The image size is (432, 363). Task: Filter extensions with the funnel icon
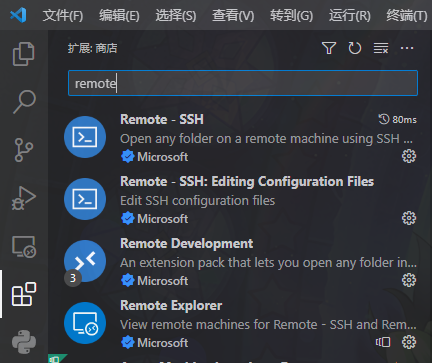point(329,48)
